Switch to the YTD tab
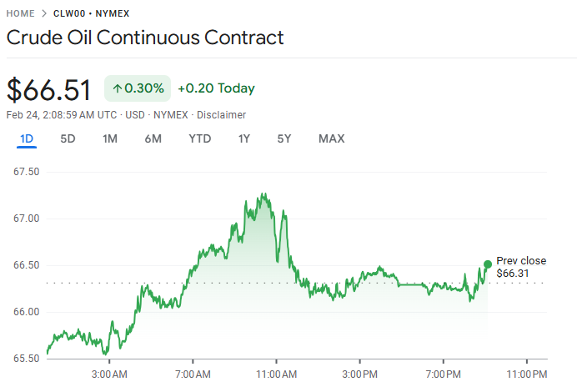This screenshot has height=392, width=577. tap(200, 138)
